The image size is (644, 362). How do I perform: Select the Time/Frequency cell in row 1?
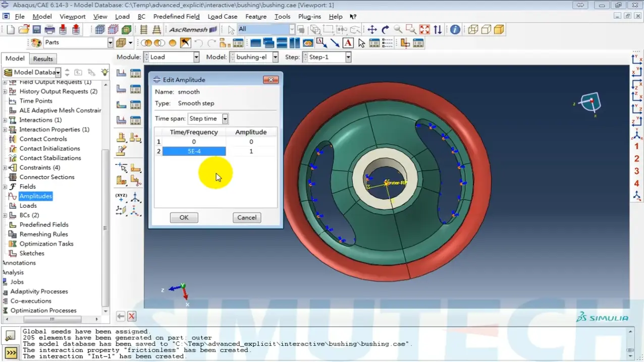[194, 142]
